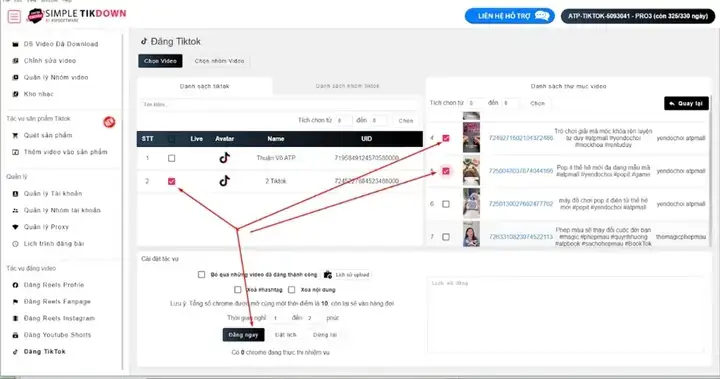Uncheck video row 4 checkbox

tap(446, 138)
